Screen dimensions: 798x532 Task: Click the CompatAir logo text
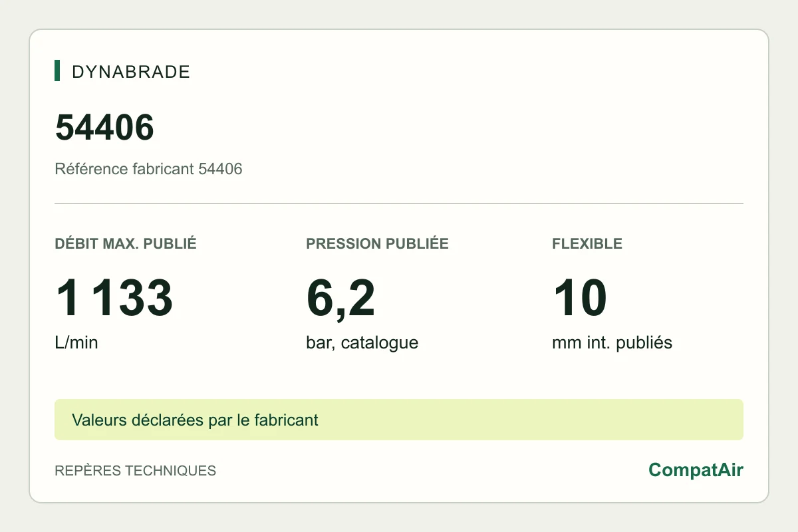coord(696,470)
